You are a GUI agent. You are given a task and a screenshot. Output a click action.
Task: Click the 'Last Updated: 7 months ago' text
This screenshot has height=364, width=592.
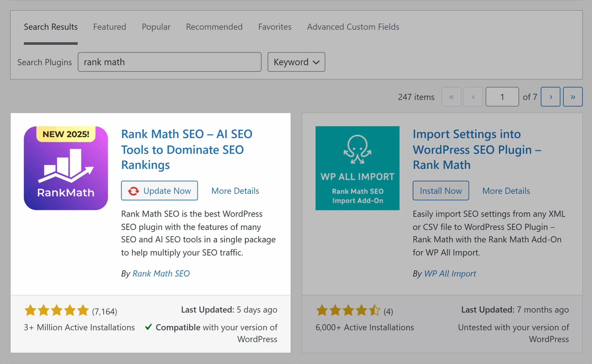[515, 310]
